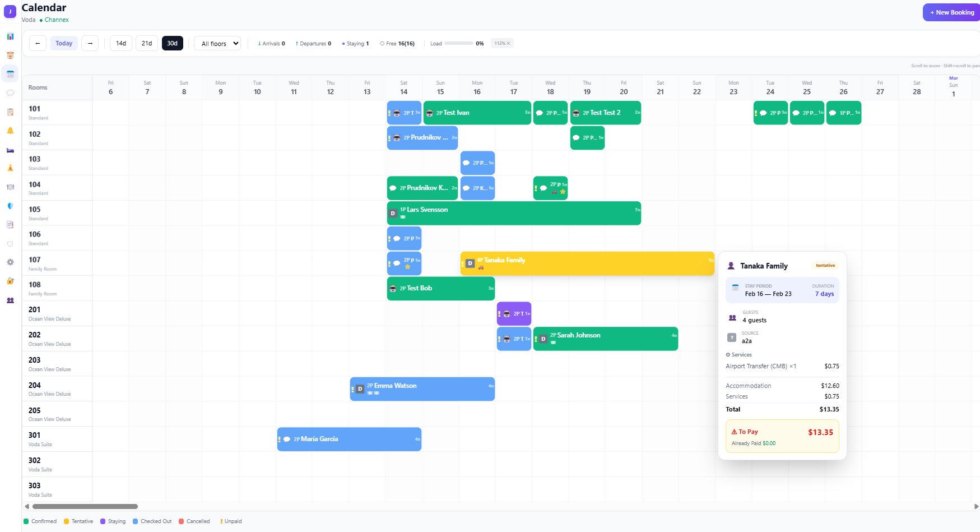Select the calendar icon in the sidebar
The height and width of the screenshot is (532, 980).
[x=10, y=73]
